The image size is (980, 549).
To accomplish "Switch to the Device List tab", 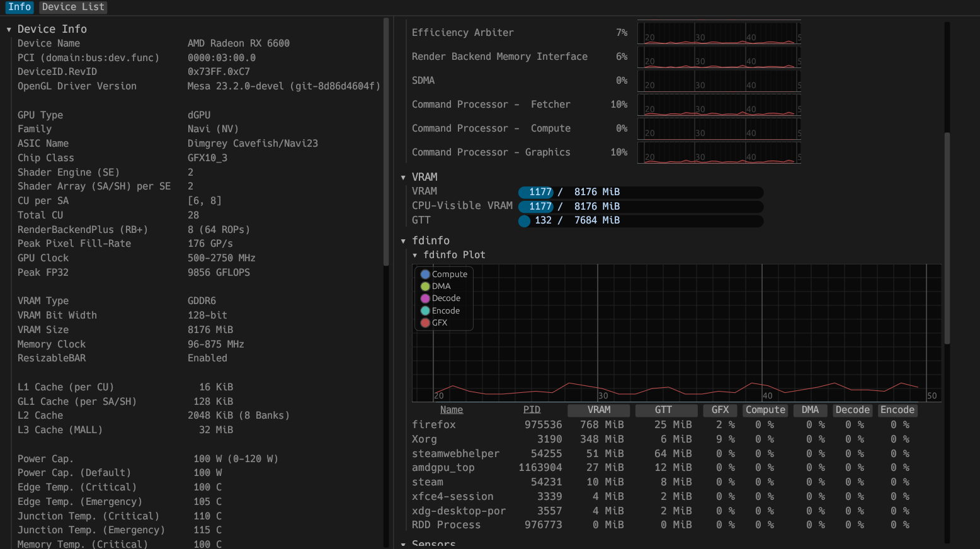I will (x=72, y=8).
